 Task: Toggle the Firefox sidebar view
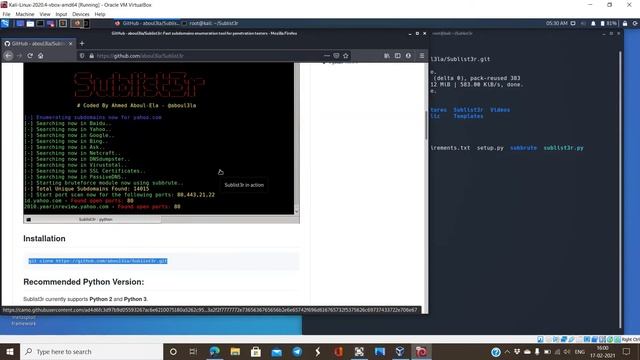coord(397,56)
